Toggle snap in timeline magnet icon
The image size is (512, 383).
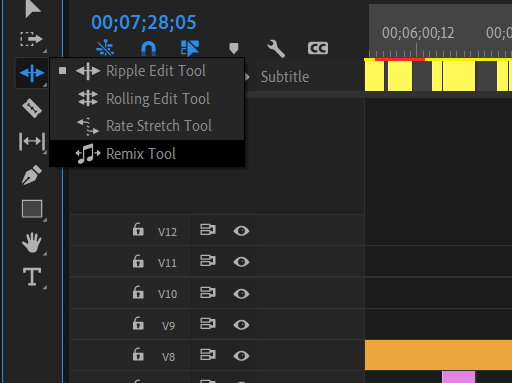(x=148, y=49)
